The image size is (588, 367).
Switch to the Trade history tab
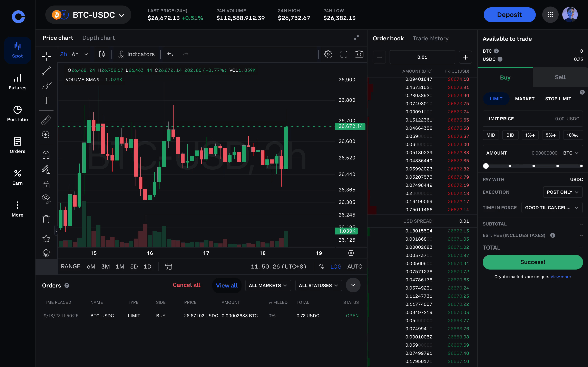coord(430,38)
